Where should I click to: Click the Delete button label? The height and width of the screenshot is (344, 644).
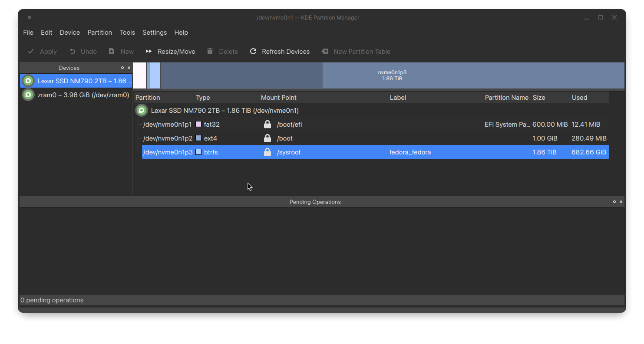tap(228, 52)
